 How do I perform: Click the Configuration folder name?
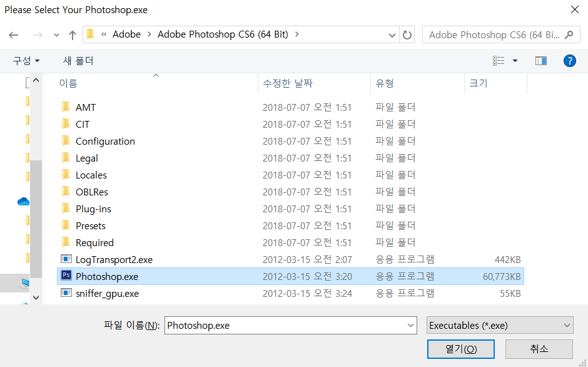coord(105,142)
